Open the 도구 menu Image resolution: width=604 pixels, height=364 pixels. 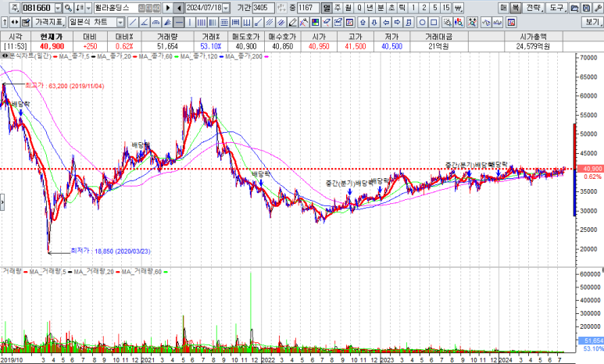556,7
